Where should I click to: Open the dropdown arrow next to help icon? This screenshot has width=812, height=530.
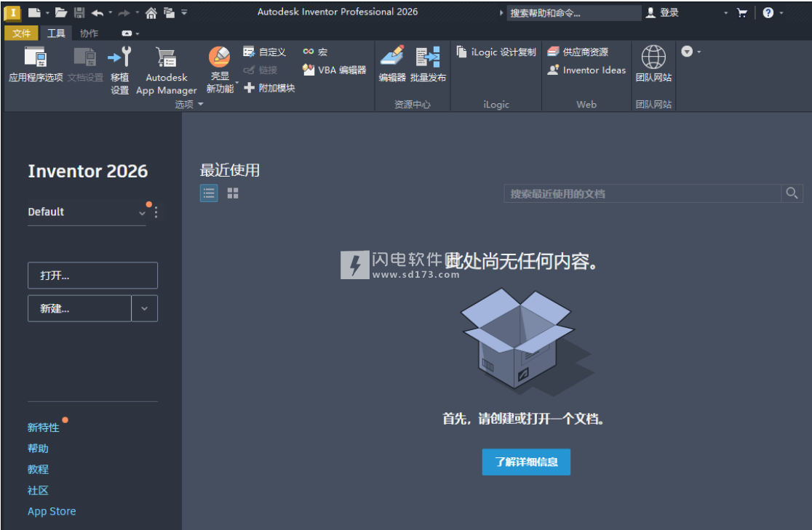tap(781, 13)
